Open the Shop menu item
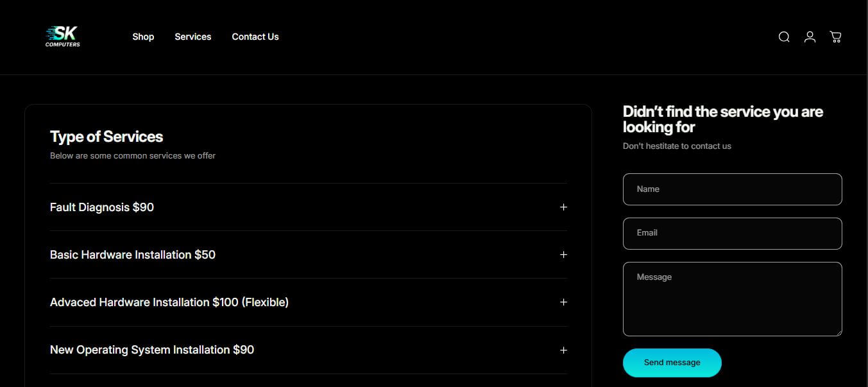Screen dimensions: 868x387 [143, 37]
